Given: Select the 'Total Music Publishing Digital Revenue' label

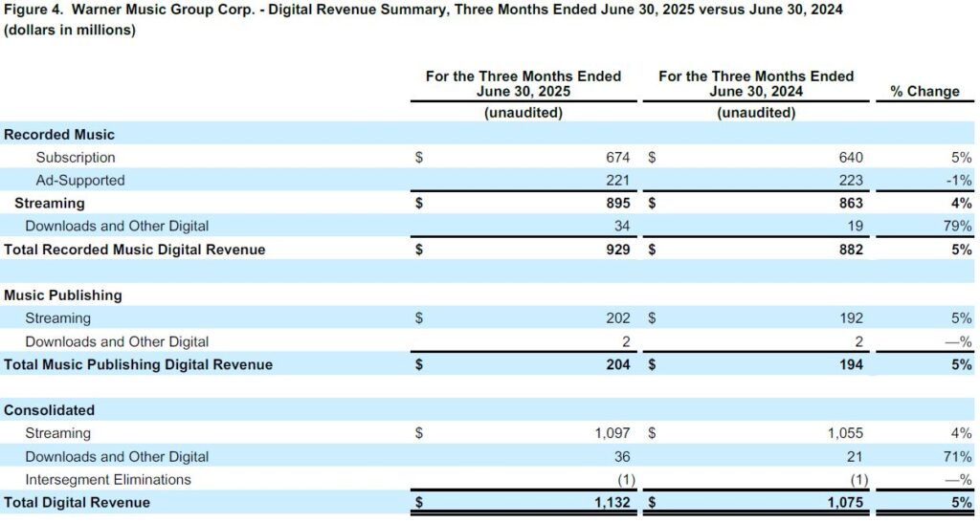Looking at the screenshot, I should pos(138,364).
